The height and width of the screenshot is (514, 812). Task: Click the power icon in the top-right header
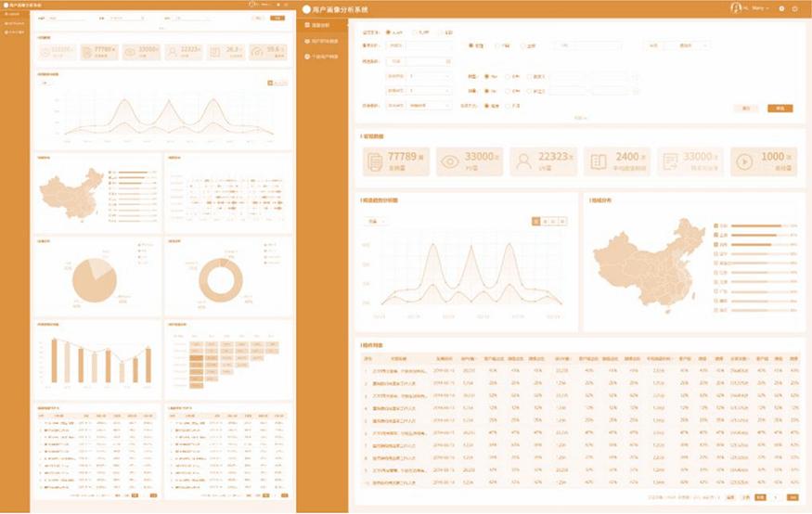pos(795,8)
